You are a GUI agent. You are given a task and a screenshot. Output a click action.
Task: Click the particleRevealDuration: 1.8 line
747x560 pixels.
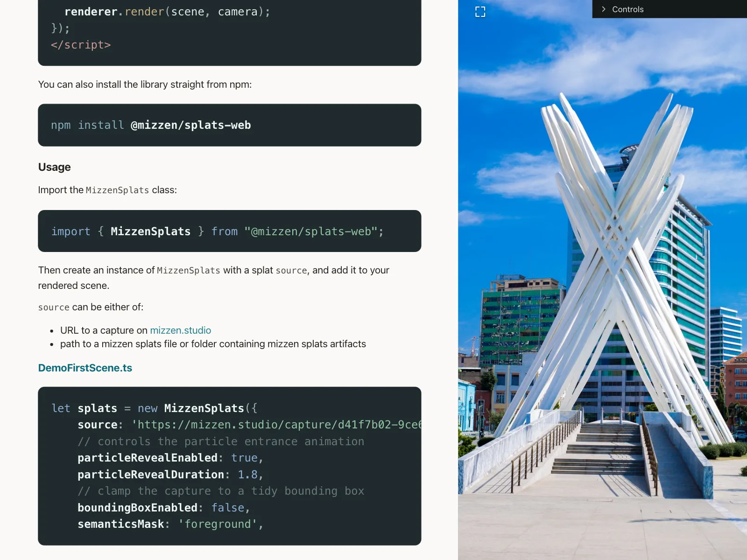pyautogui.click(x=170, y=475)
